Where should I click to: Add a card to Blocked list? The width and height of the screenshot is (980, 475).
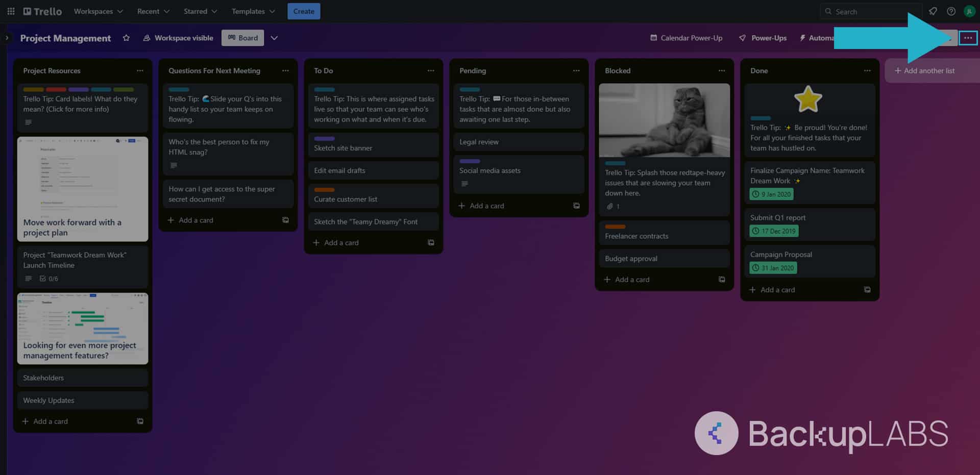click(x=627, y=280)
